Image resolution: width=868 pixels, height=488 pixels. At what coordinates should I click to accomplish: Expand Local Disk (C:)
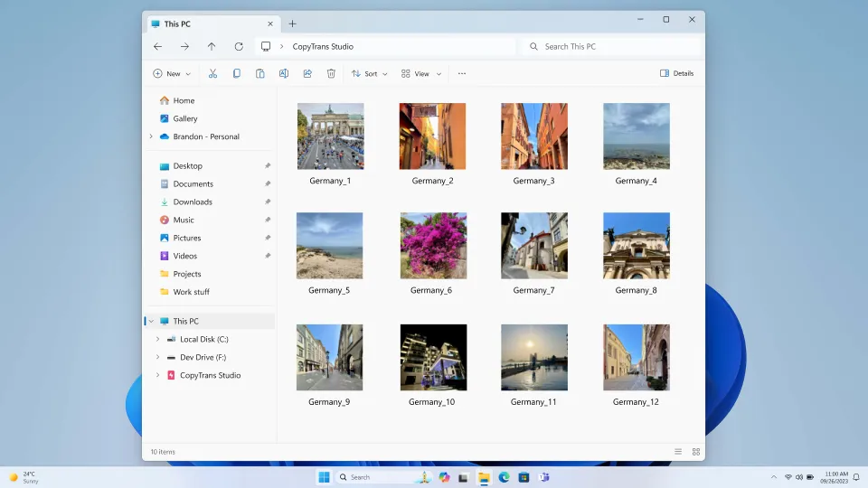(157, 339)
